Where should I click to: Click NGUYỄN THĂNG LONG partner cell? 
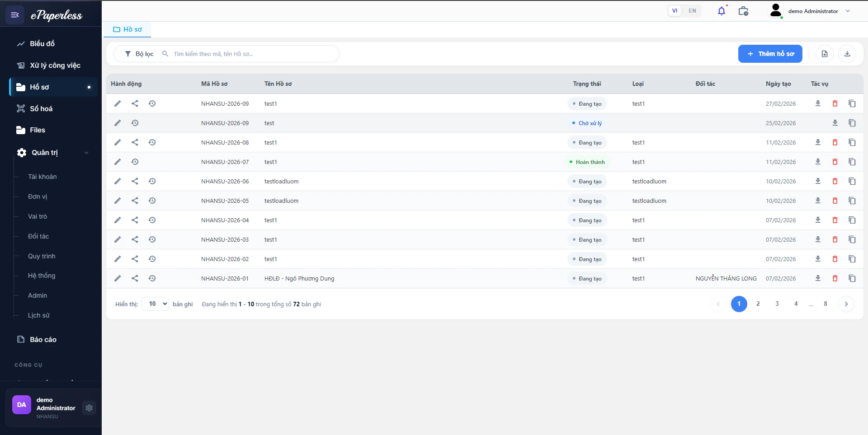[726, 278]
